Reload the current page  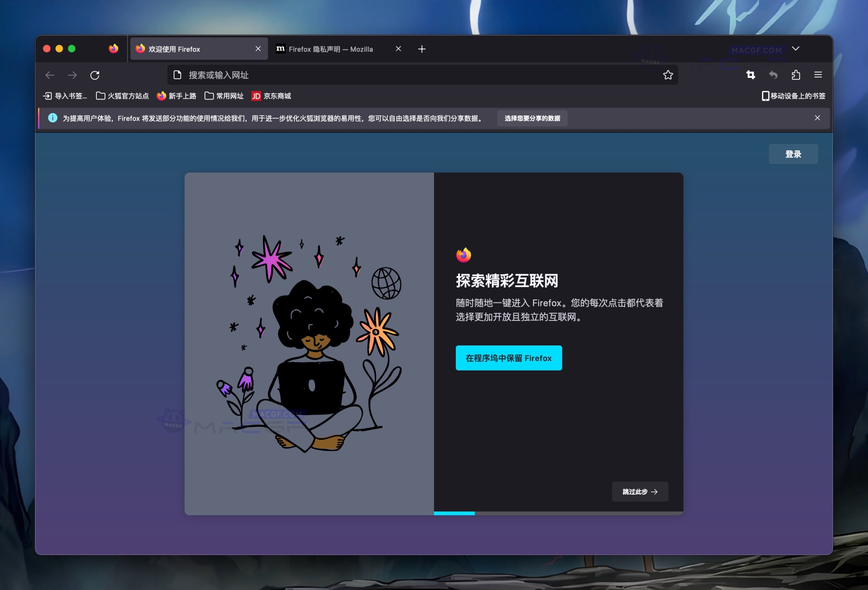point(95,75)
